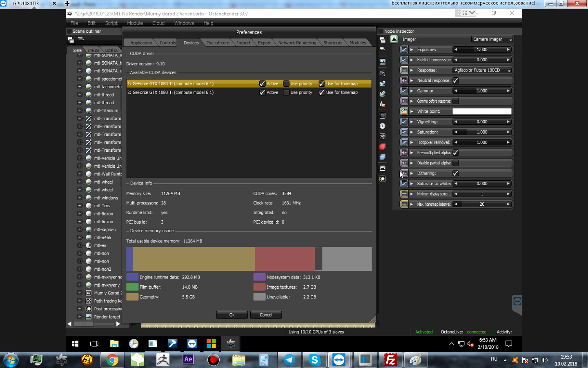Open Skype from the taskbar
This screenshot has height=368, width=588.
pos(314,360)
